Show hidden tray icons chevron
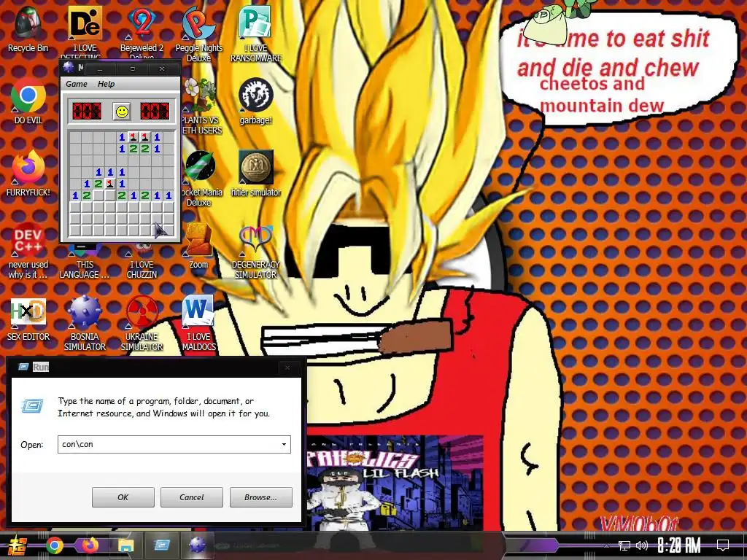Viewport: 747px width, 560px height. [x=606, y=545]
